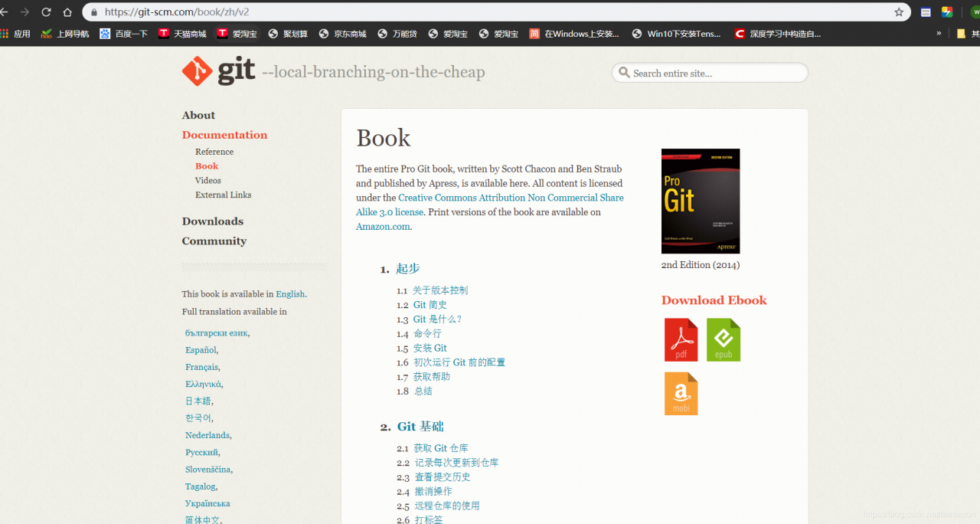Click the browser address bar URL

pyautogui.click(x=177, y=12)
